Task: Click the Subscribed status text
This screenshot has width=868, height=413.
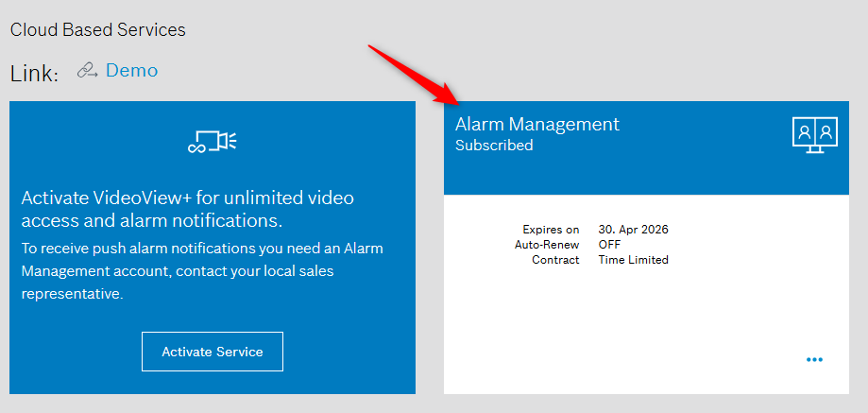Action: (x=494, y=146)
